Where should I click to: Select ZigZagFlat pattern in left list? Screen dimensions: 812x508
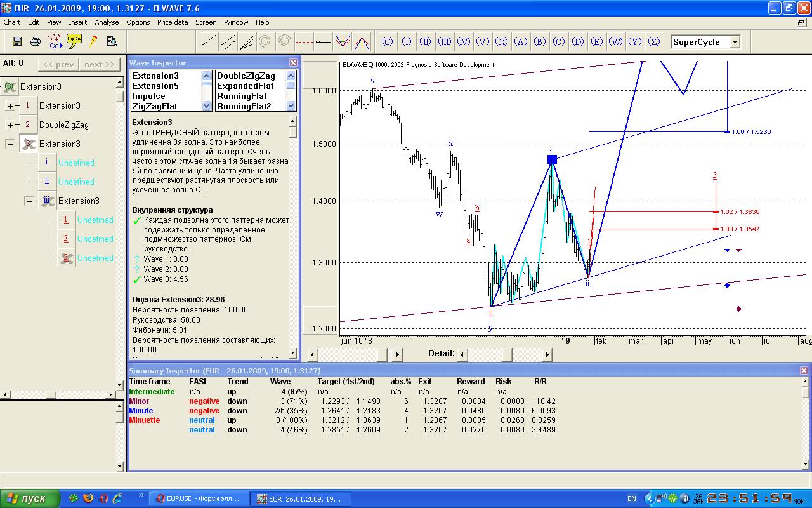[x=155, y=107]
